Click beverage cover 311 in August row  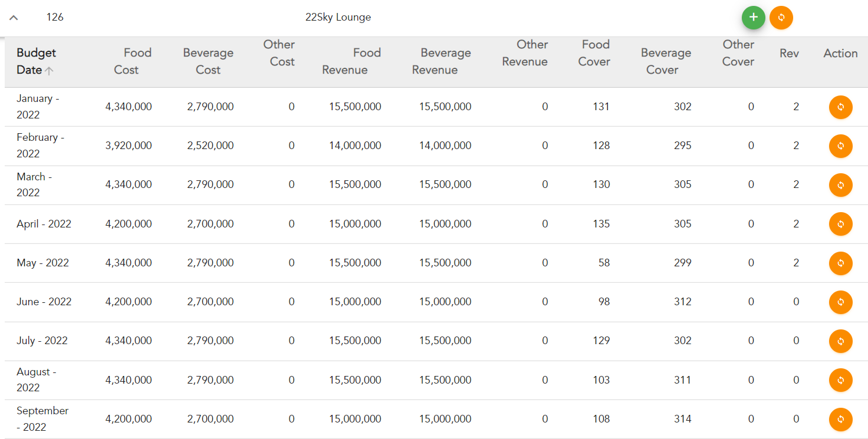[x=682, y=380]
